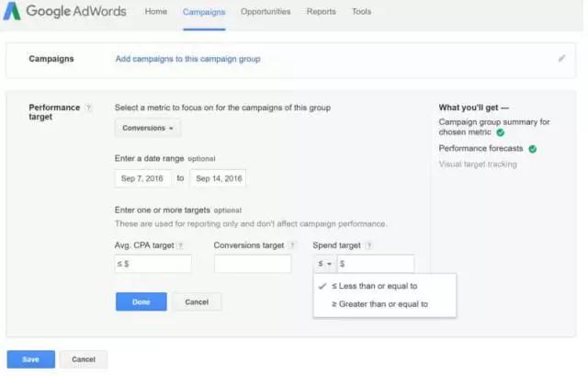Open help icon beside Avg. CPA target

point(180,245)
